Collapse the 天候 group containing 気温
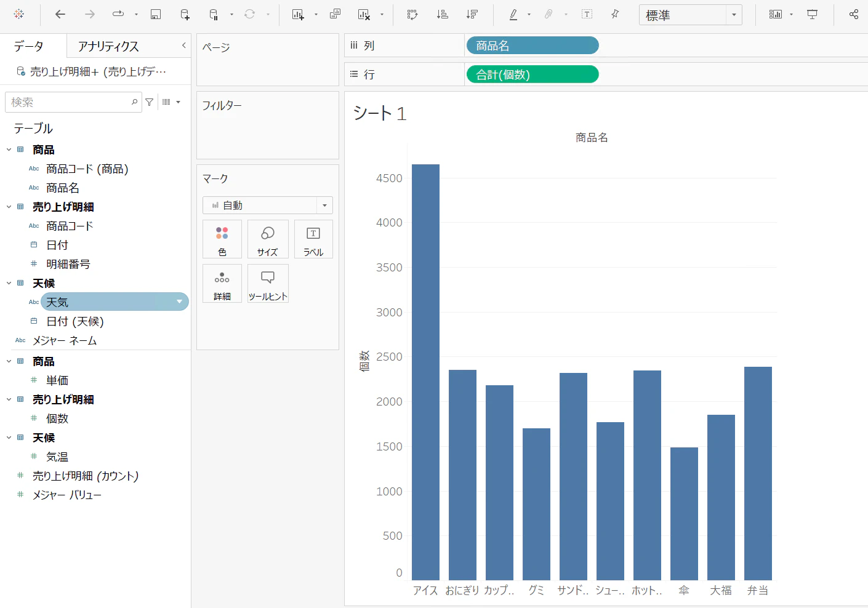This screenshot has height=608, width=868. point(9,438)
